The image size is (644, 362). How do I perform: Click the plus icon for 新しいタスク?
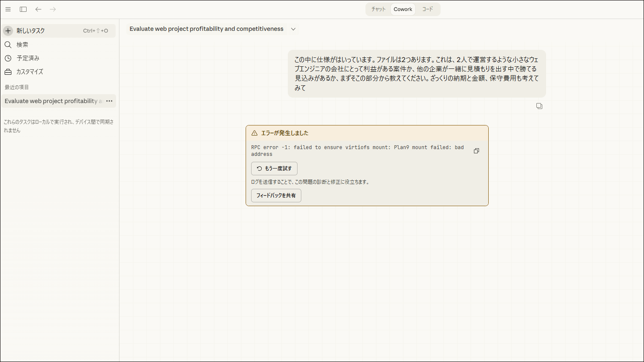(8, 31)
